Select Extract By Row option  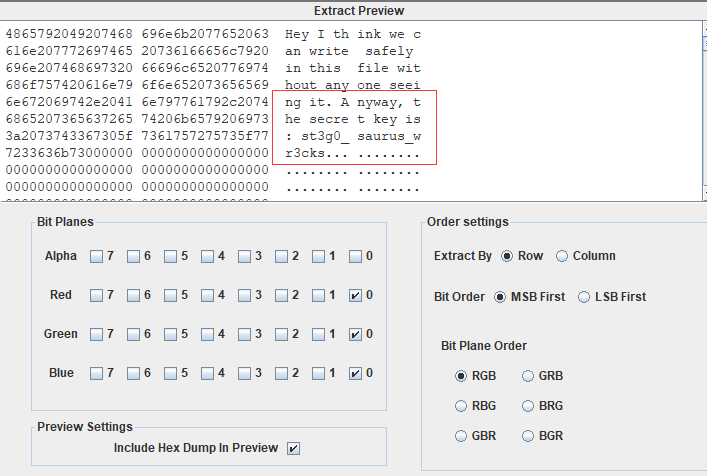pos(507,256)
